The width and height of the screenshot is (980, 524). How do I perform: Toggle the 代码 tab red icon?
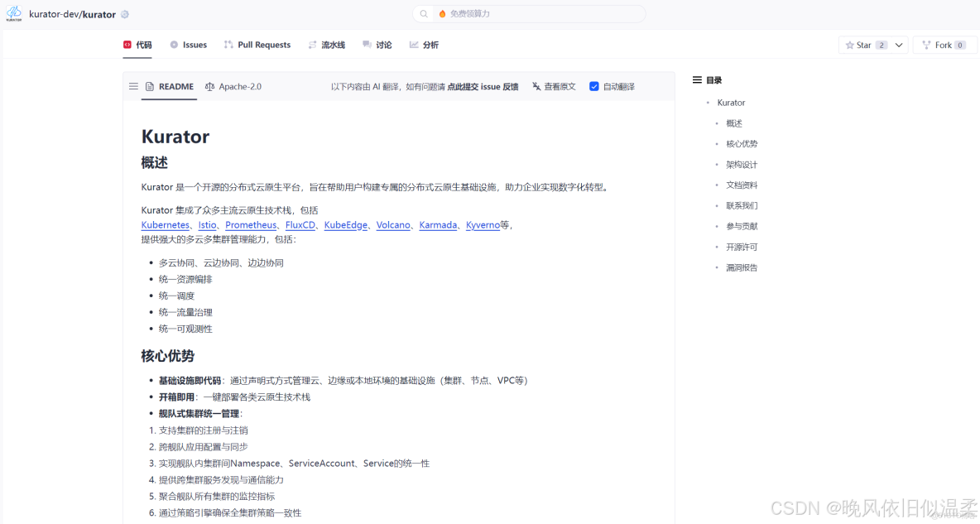[x=127, y=45]
